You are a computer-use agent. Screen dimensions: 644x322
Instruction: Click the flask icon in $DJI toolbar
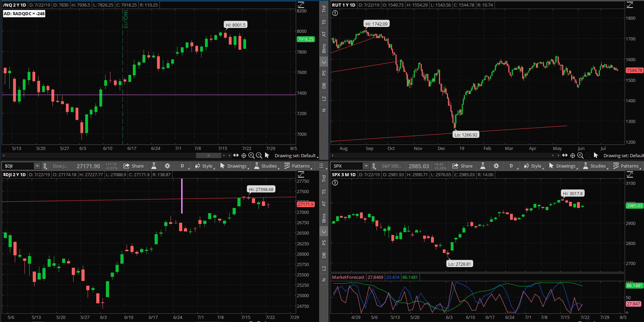pos(154,166)
